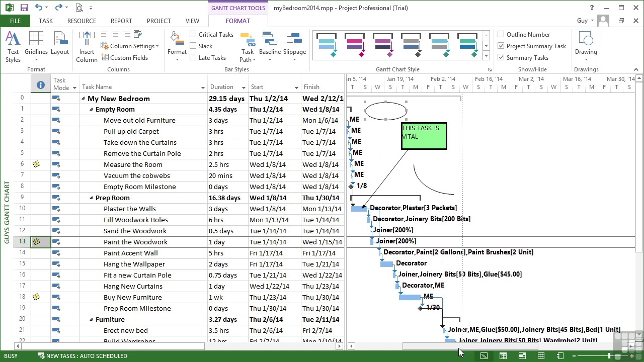The height and width of the screenshot is (362, 644).
Task: Open the FILE tab
Action: point(15,21)
